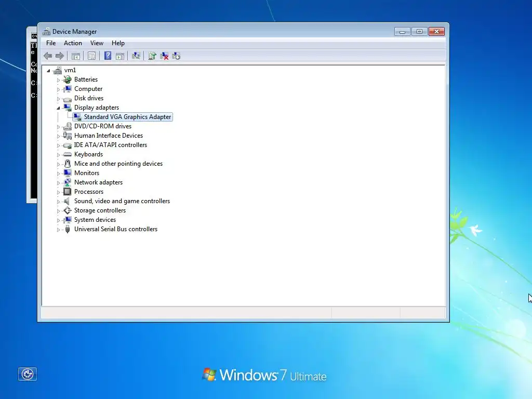This screenshot has width=532, height=399.
Task: Click the Display adapters category icon
Action: point(68,108)
